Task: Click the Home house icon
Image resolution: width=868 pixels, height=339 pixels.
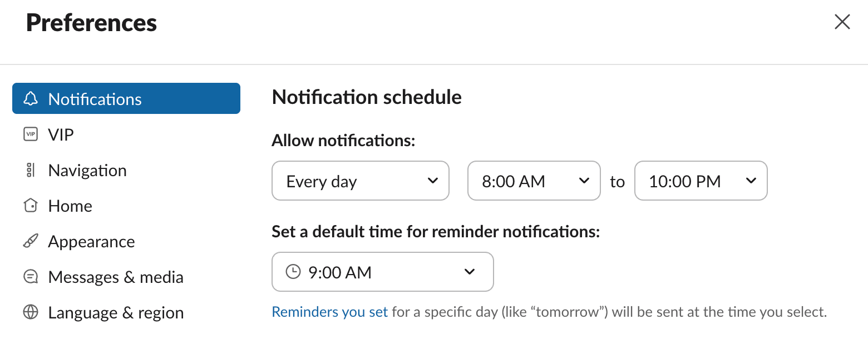Action: [31, 206]
